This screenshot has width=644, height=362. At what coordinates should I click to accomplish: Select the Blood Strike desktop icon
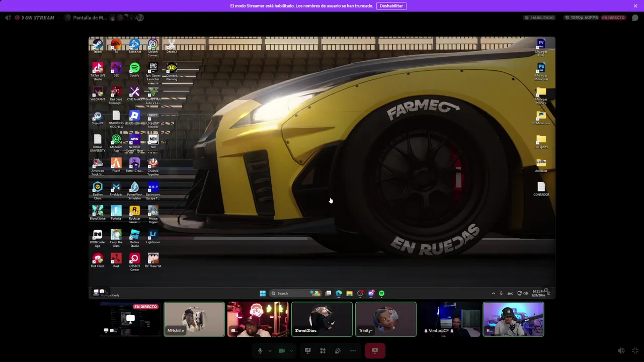coord(98,213)
